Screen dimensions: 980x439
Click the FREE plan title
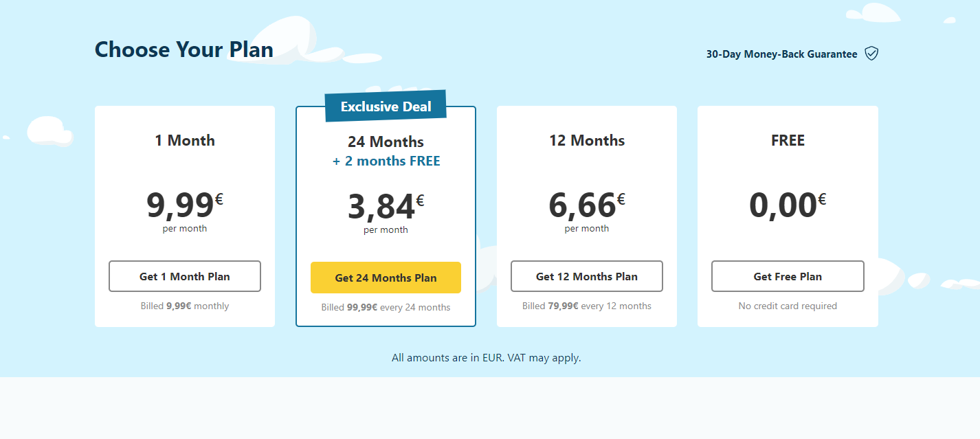(788, 140)
